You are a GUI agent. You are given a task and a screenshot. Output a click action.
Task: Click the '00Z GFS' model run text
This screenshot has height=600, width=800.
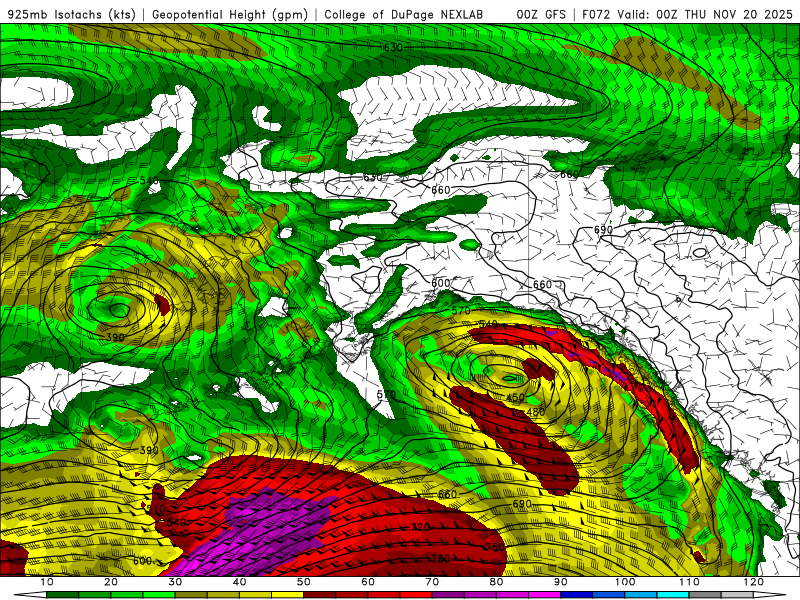pyautogui.click(x=541, y=14)
